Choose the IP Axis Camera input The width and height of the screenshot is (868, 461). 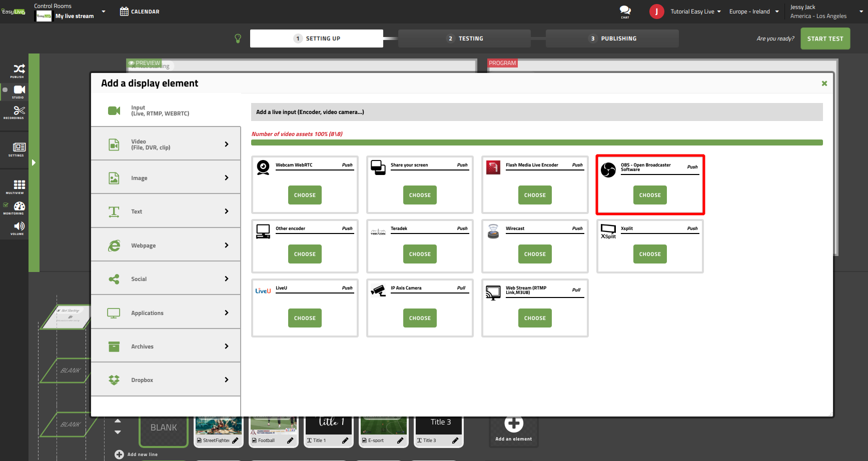pyautogui.click(x=420, y=318)
